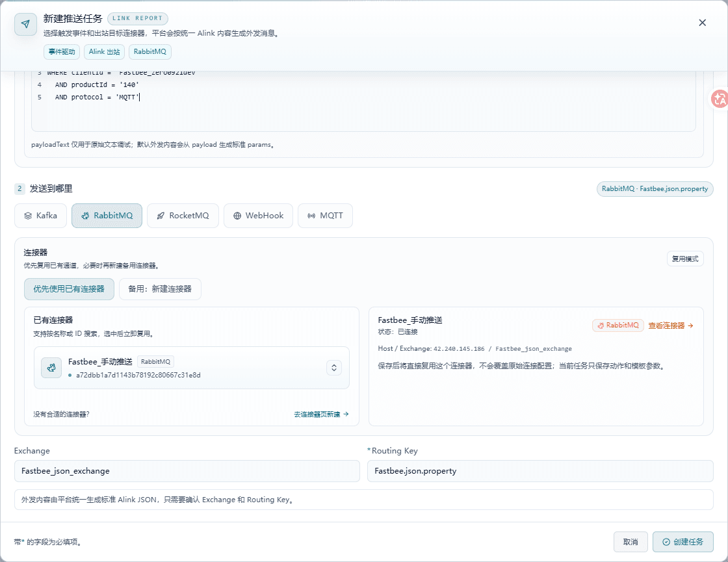Click the 发送到哪里 section heading
The image size is (728, 562).
tap(51, 189)
